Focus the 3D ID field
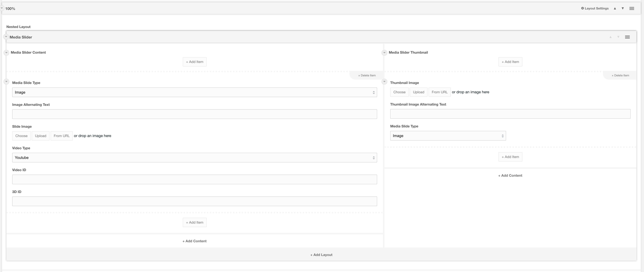Screen dimensions: 644x272 click(x=195, y=201)
